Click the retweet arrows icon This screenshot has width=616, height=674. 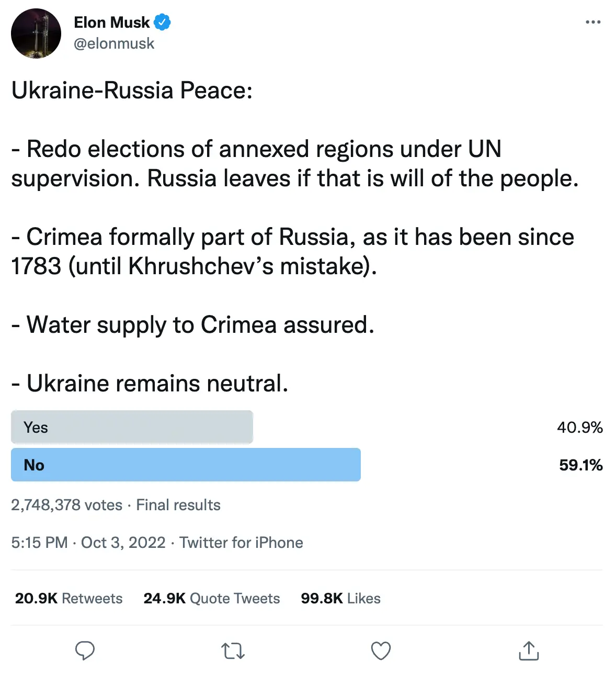(233, 651)
